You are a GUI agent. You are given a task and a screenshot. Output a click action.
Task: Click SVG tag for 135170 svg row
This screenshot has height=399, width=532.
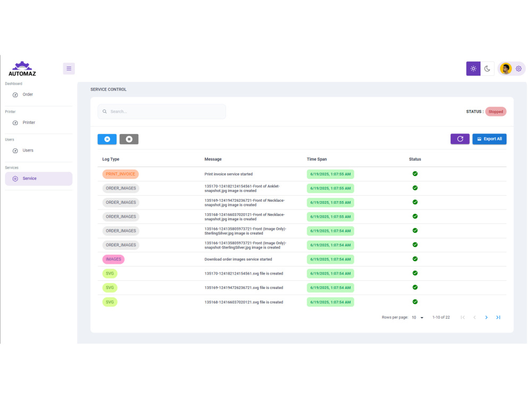click(x=110, y=273)
